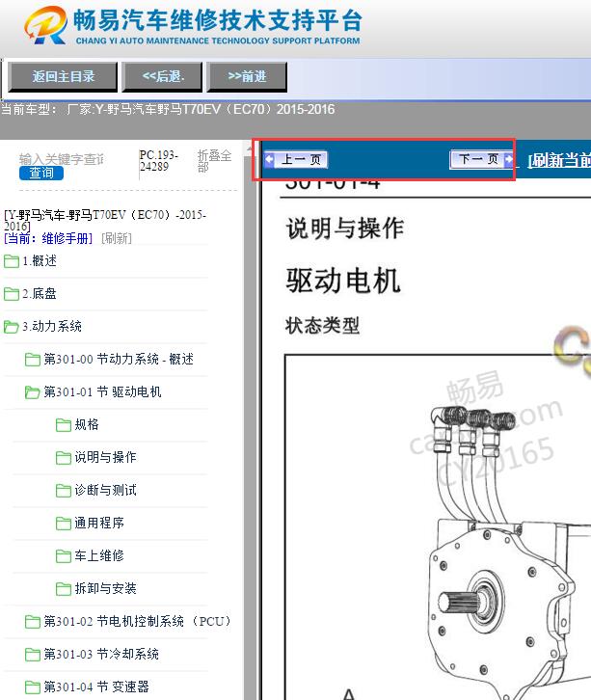The height and width of the screenshot is (700, 591).
Task: Click the folder icon beside 车上维修
Action: (64, 556)
